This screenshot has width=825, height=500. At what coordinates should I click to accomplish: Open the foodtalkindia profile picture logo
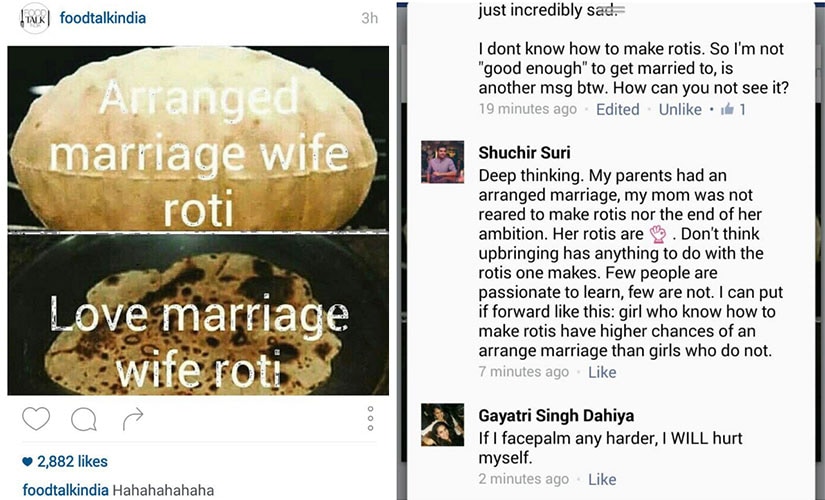pos(35,18)
